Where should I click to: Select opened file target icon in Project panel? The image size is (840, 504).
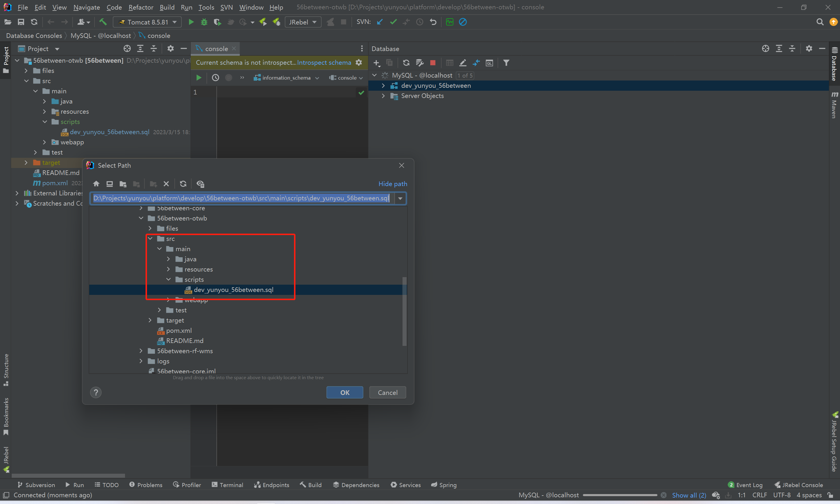(x=127, y=49)
